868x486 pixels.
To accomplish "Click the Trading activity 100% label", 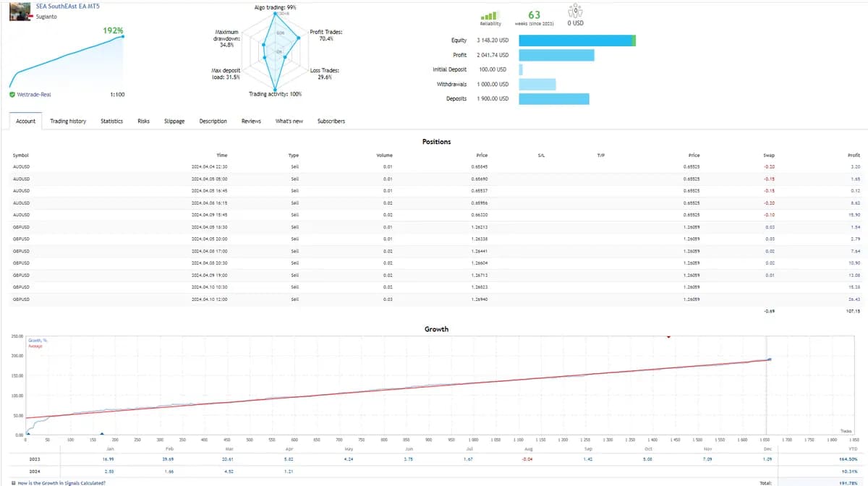I will tap(276, 94).
